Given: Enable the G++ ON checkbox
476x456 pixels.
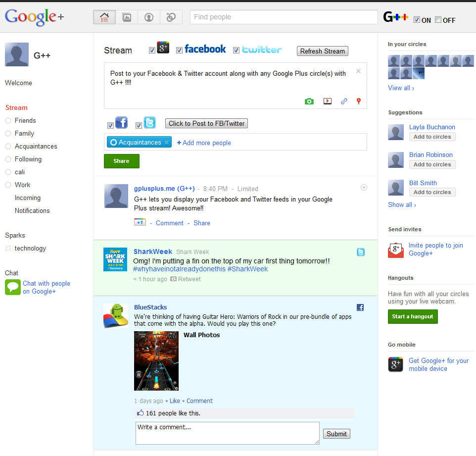Looking at the screenshot, I should click(417, 20).
